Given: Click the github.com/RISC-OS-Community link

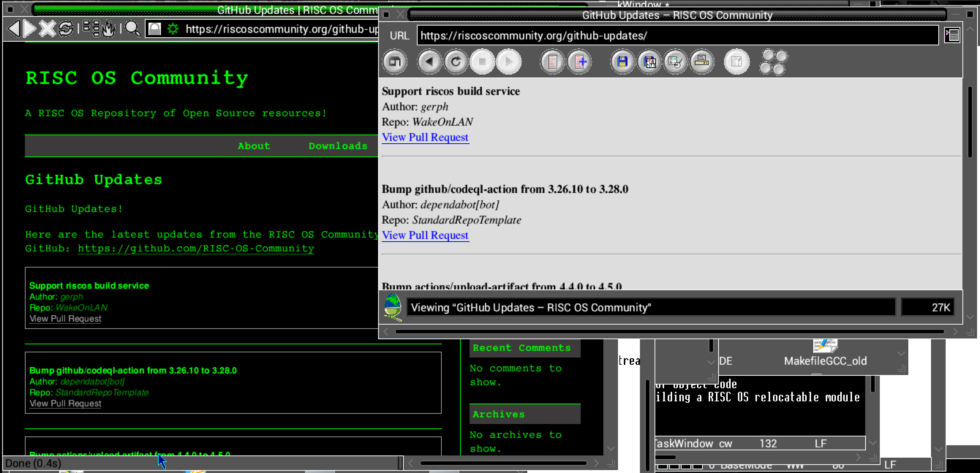Looking at the screenshot, I should pyautogui.click(x=196, y=249).
